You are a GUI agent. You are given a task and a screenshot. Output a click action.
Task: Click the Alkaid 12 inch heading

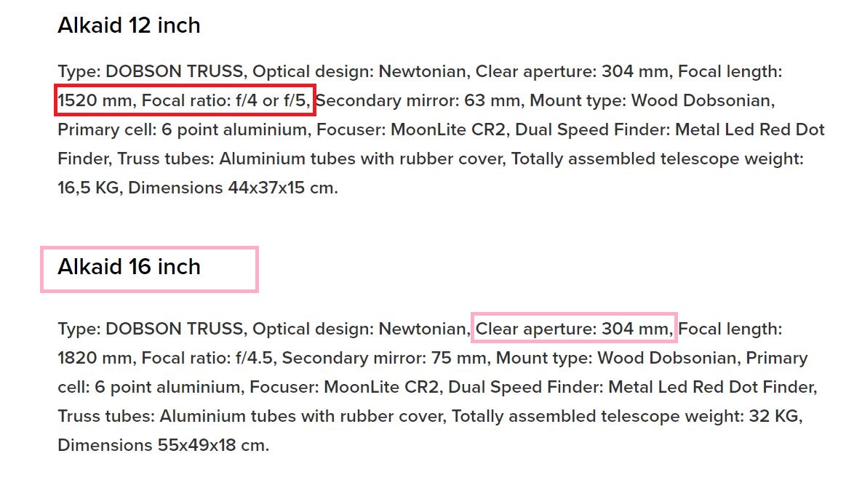(129, 25)
